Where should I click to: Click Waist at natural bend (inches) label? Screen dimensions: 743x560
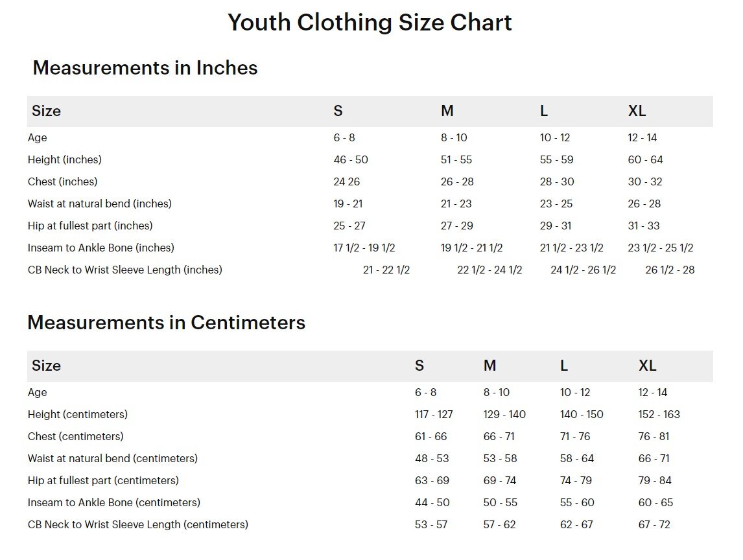[100, 204]
